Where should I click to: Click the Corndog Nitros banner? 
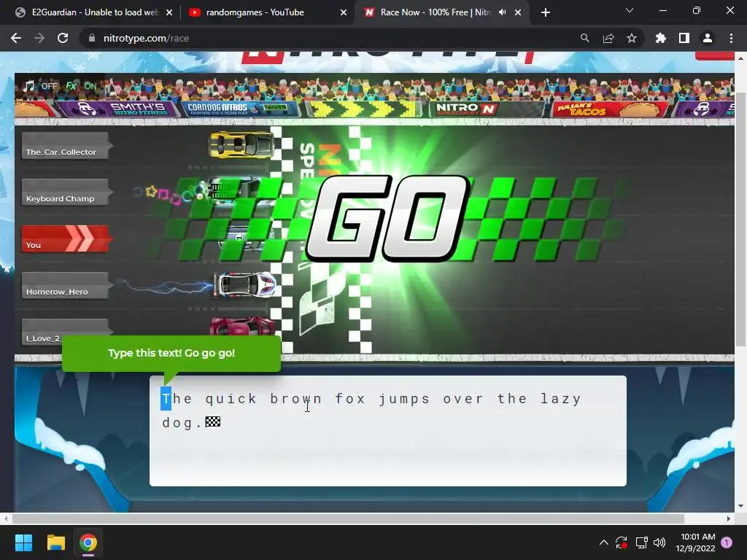[241, 109]
